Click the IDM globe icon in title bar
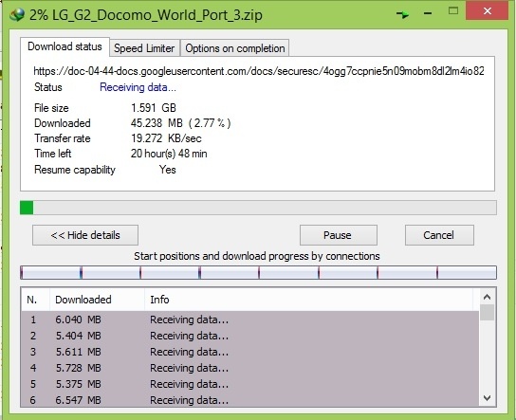The image size is (516, 420). click(16, 14)
